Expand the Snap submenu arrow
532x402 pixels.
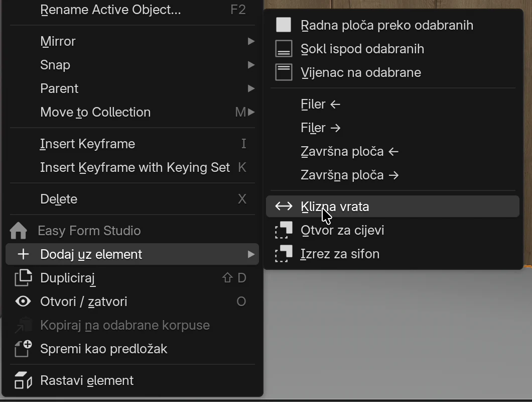pos(251,65)
